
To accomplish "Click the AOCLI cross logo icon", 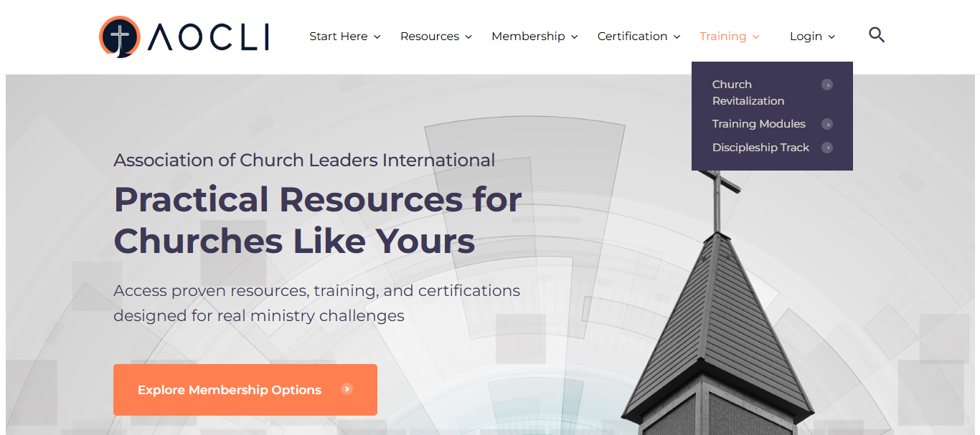I will pos(120,37).
